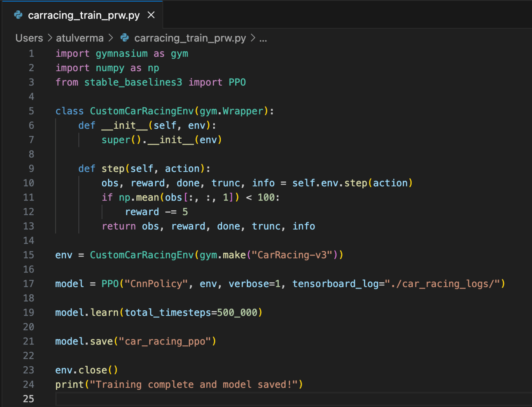The height and width of the screenshot is (407, 532).
Task: Click line number 25 in the gutter
Action: 28,399
